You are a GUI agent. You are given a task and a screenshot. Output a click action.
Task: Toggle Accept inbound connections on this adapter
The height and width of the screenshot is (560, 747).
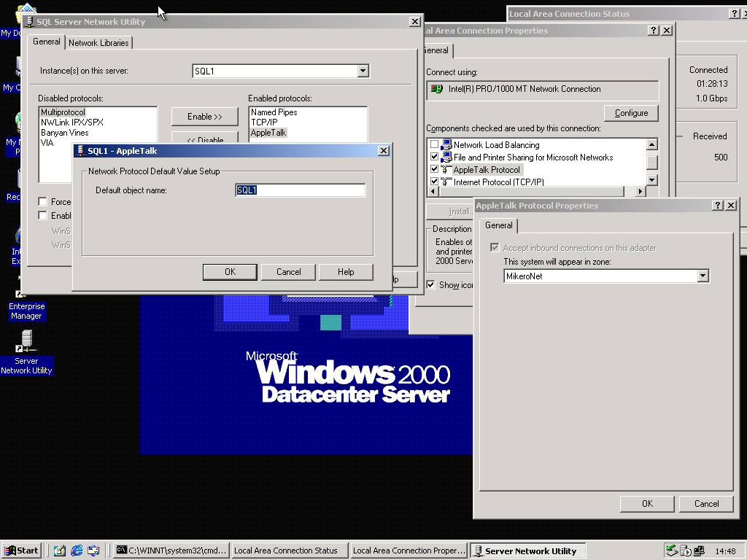[x=495, y=248]
